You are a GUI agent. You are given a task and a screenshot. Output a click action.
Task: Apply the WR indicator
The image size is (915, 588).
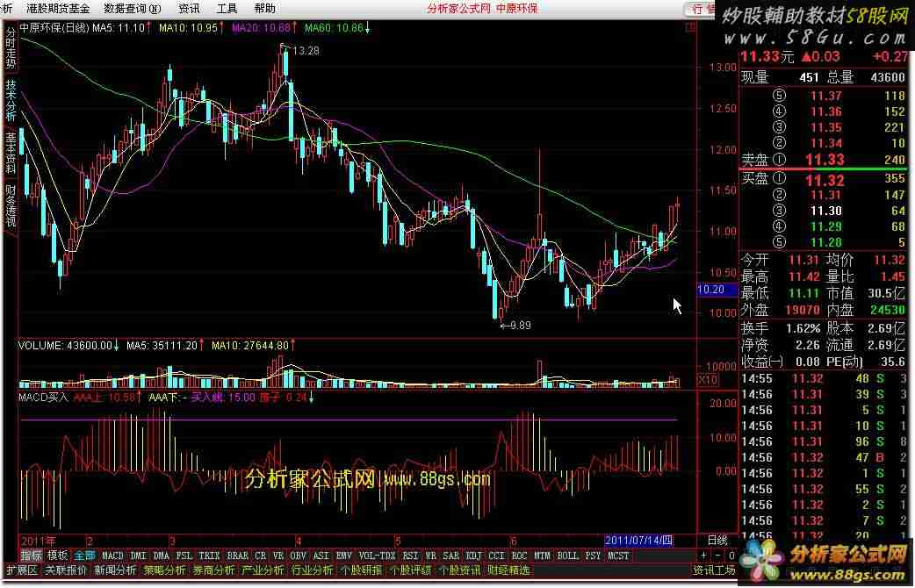tap(430, 556)
